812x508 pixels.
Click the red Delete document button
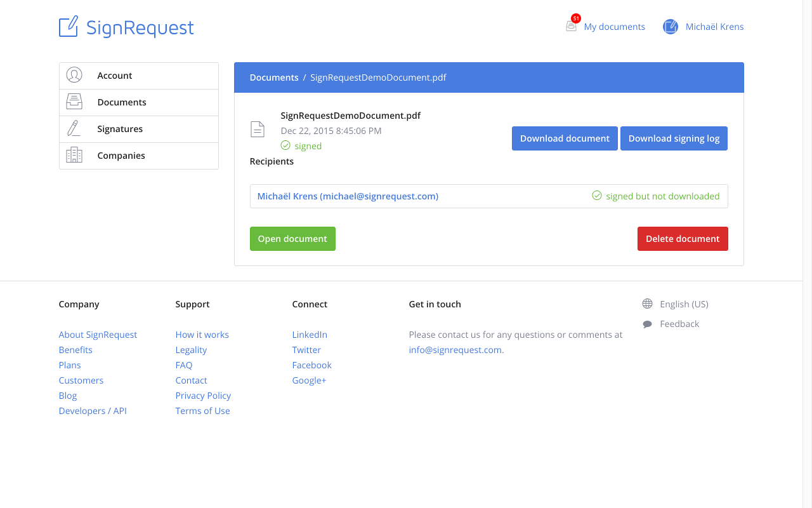pyautogui.click(x=683, y=239)
